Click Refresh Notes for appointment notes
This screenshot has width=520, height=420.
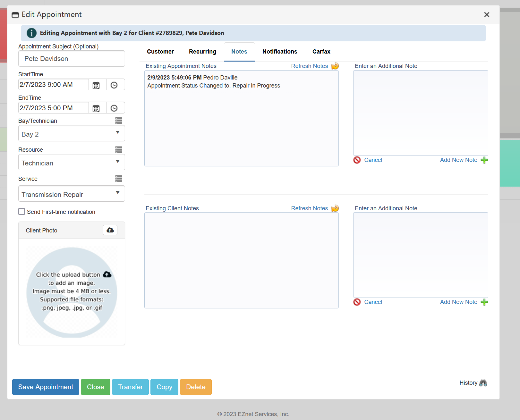(x=309, y=66)
